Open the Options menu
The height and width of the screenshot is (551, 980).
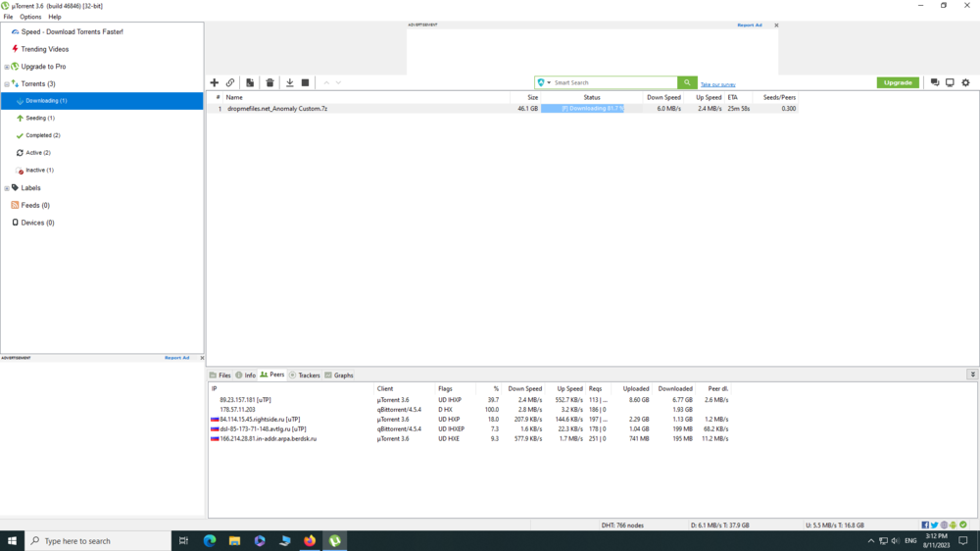click(x=30, y=17)
